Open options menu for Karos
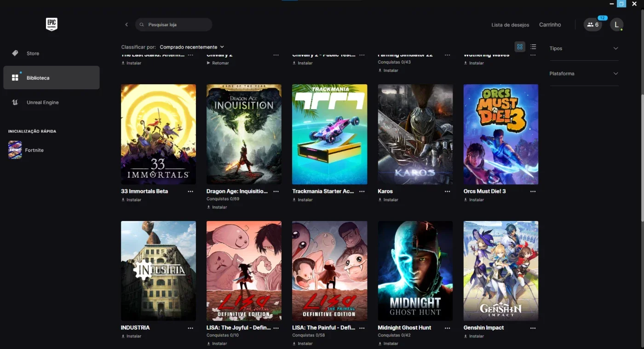 tap(448, 192)
